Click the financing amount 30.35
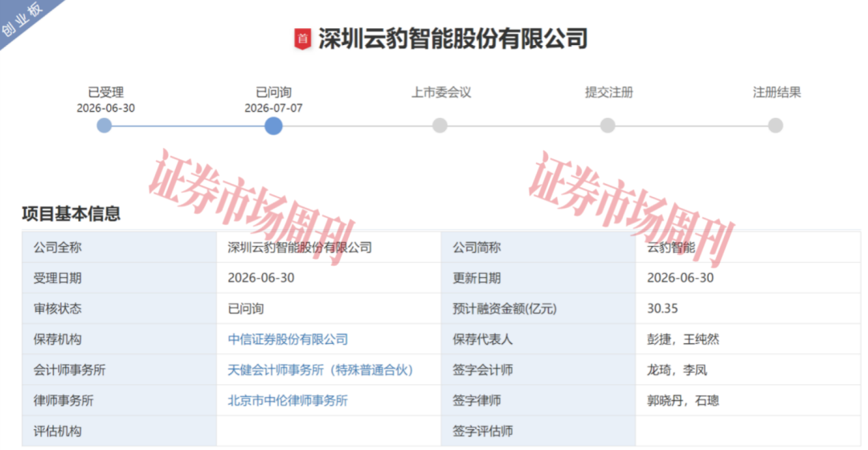 click(x=662, y=309)
